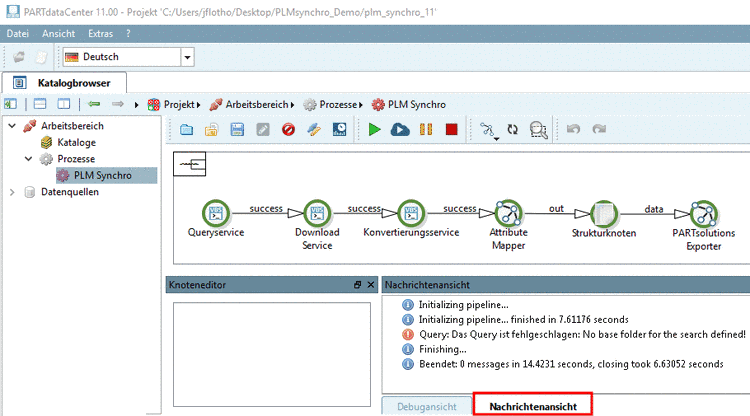The image size is (750, 416).
Task: Undock the Knoteneditor panel
Action: pyautogui.click(x=357, y=285)
